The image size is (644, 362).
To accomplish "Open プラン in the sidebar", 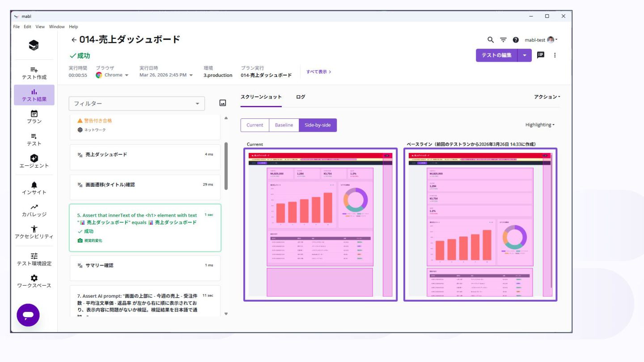I will 34,117.
